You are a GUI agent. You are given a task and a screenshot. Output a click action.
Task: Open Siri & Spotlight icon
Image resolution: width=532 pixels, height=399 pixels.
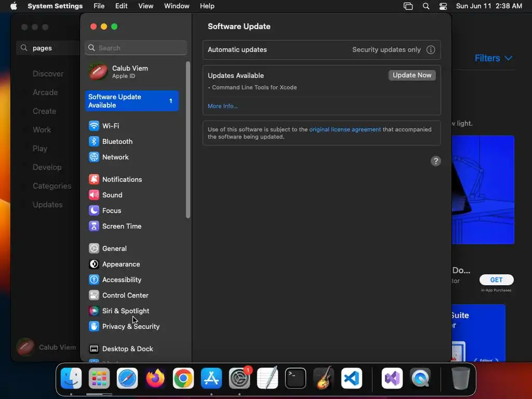(94, 311)
